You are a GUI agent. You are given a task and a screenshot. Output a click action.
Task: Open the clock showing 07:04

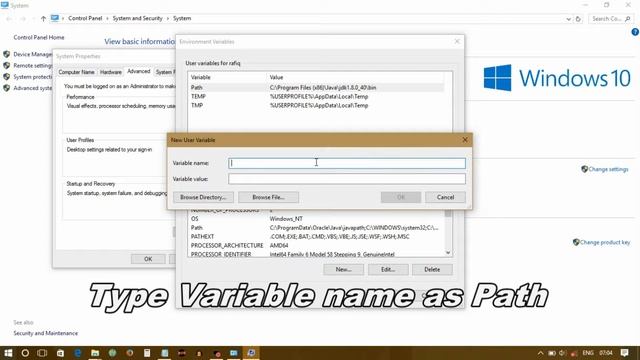tap(606, 353)
